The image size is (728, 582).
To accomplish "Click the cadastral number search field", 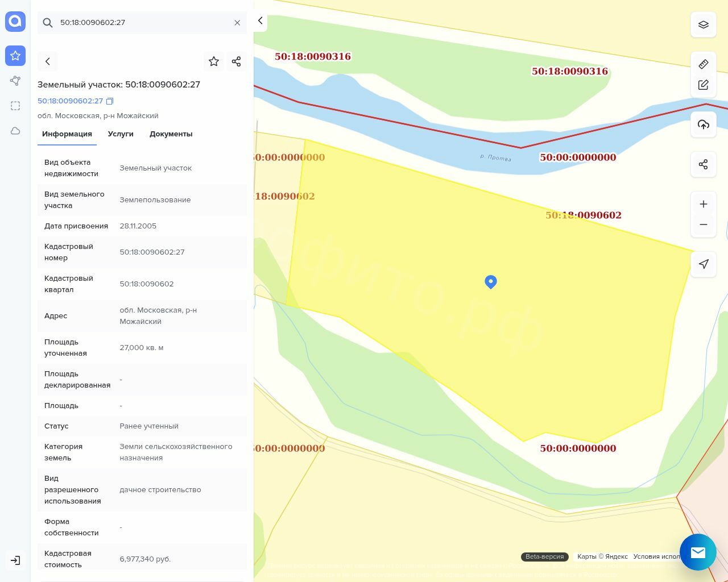I will [142, 23].
